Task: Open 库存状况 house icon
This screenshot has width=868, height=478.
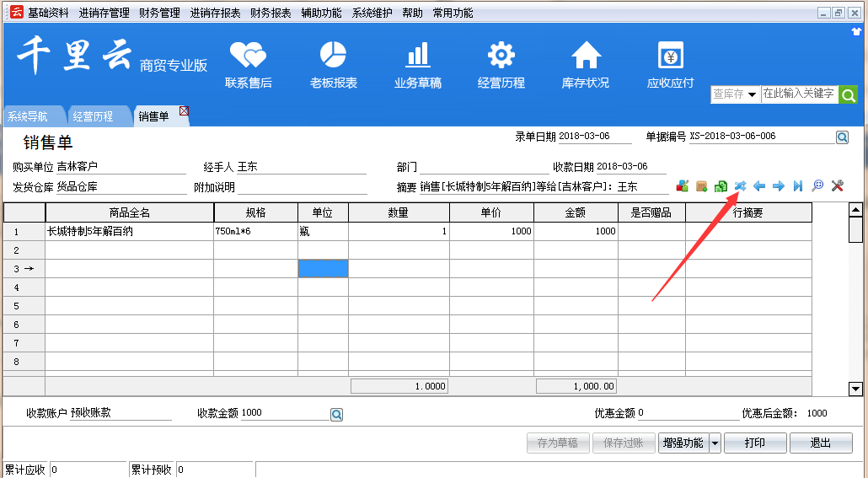Action: (586, 56)
